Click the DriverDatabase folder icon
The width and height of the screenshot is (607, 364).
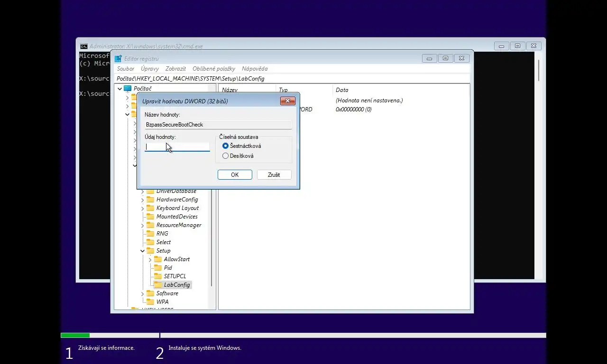[150, 191]
